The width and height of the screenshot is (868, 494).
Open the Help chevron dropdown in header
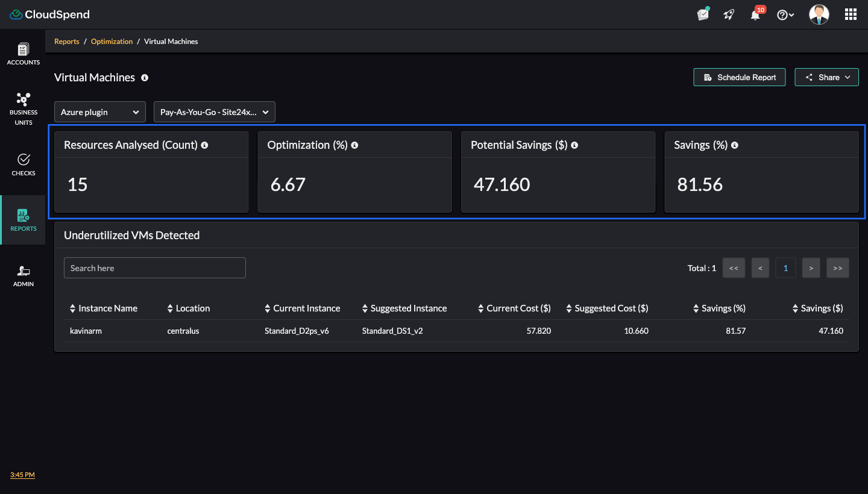[785, 14]
